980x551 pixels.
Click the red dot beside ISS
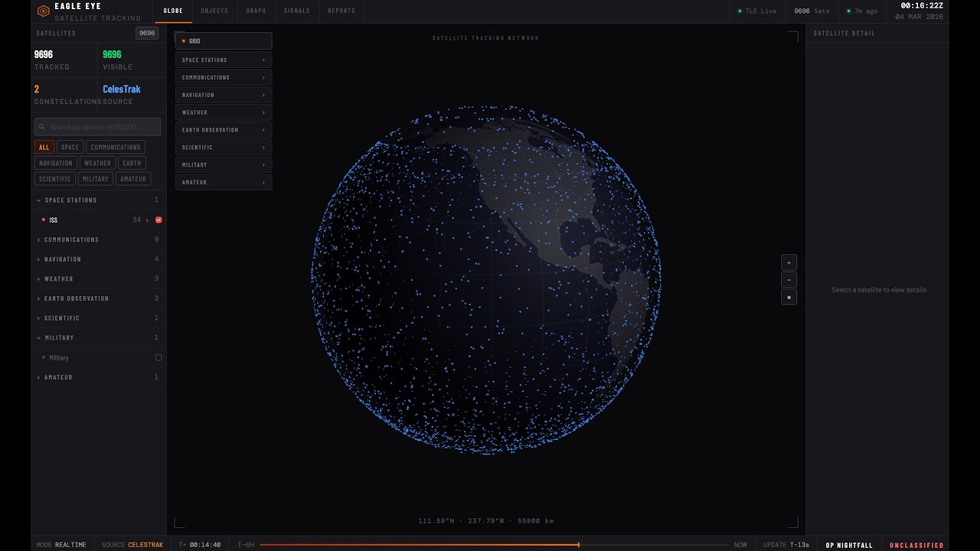(x=43, y=220)
